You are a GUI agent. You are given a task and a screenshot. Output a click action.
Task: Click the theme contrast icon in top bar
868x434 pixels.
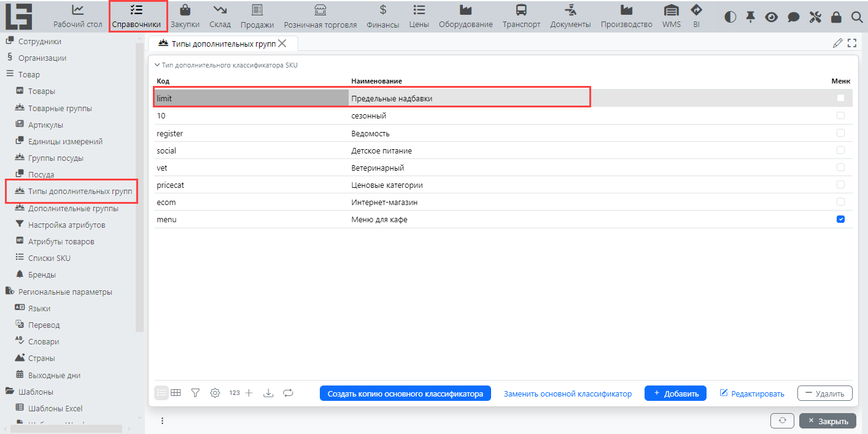tap(730, 17)
